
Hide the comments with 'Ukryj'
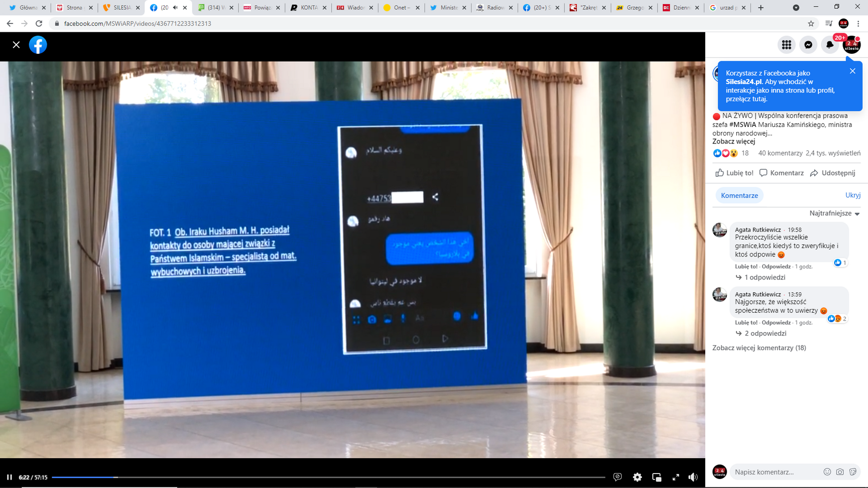(x=853, y=195)
